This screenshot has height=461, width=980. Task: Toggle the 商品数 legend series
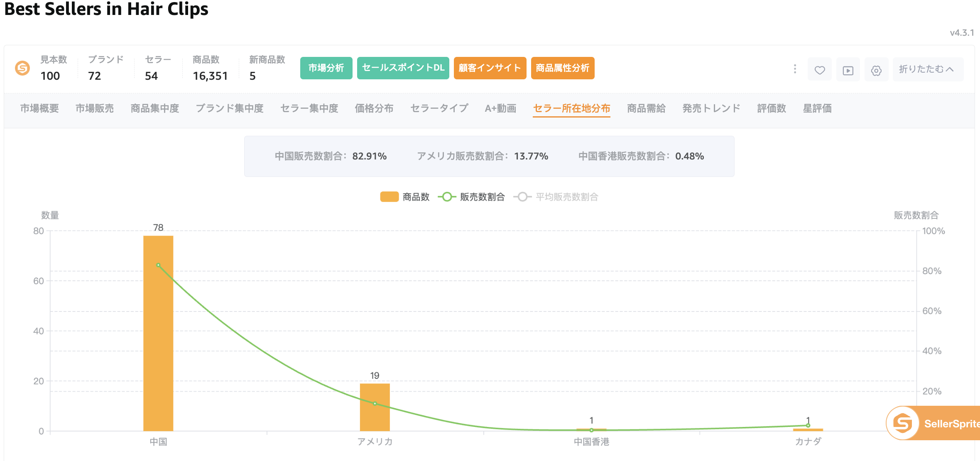(405, 197)
